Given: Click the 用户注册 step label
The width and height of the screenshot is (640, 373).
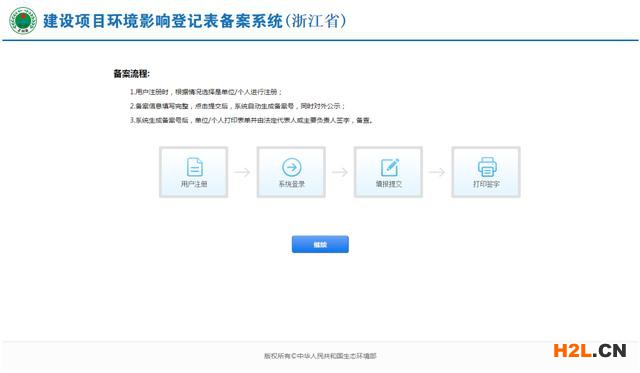Looking at the screenshot, I should click(x=194, y=184).
